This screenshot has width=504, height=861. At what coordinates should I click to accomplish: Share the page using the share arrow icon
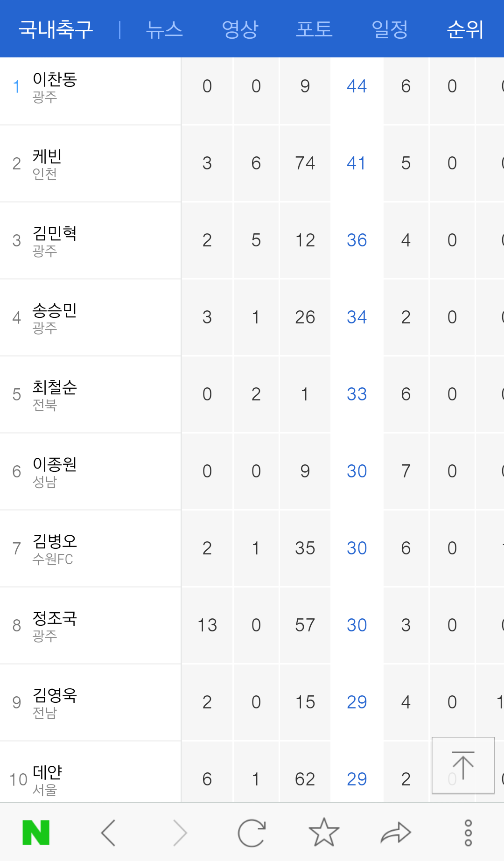(396, 833)
